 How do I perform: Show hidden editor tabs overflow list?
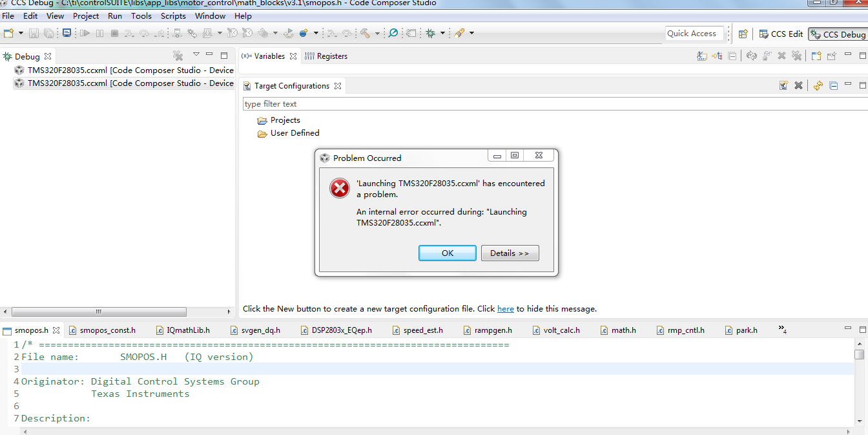coord(782,329)
